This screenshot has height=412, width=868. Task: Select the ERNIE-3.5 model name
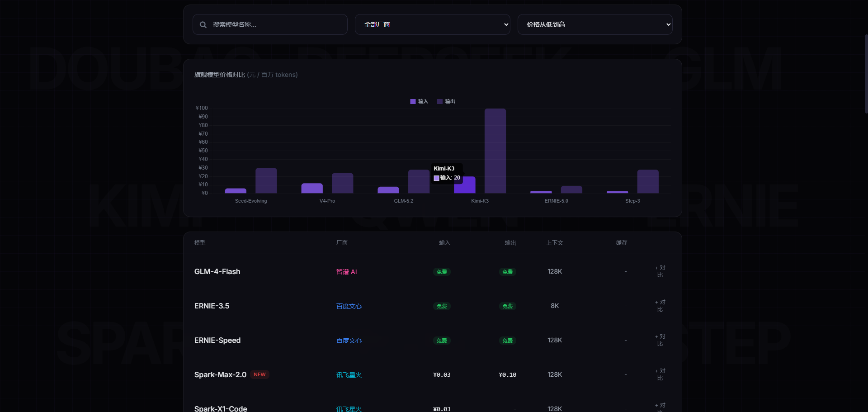tap(212, 306)
